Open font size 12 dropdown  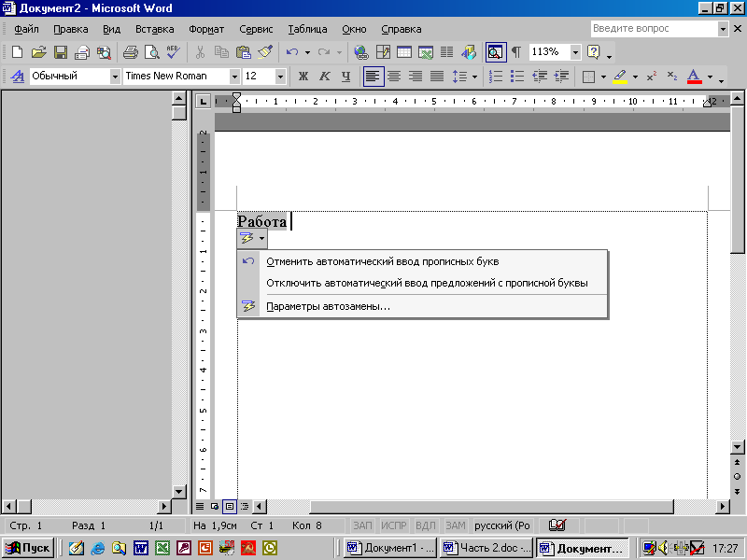click(x=280, y=77)
